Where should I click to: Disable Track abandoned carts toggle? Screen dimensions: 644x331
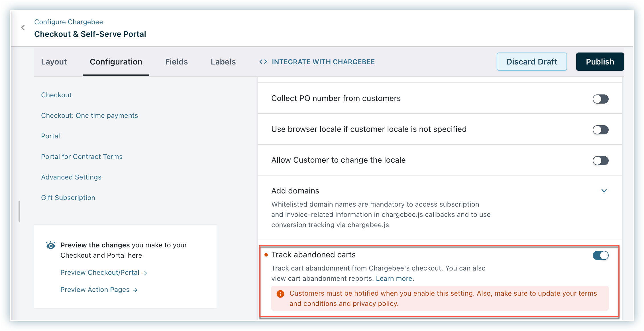tap(600, 255)
